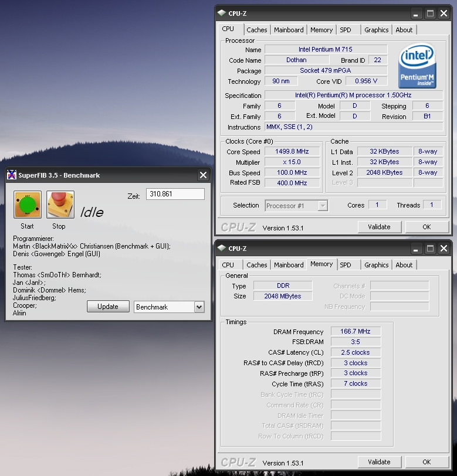Click the bottom CPU-Z window title icon
Viewport: 457px width, 476px height.
(222, 248)
